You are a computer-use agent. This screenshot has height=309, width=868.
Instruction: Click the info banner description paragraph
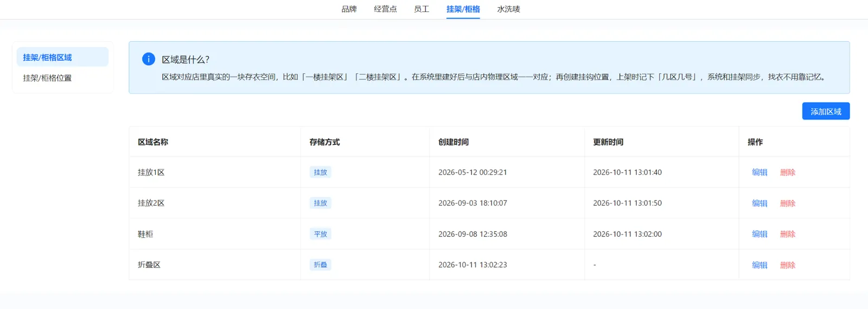pos(495,77)
